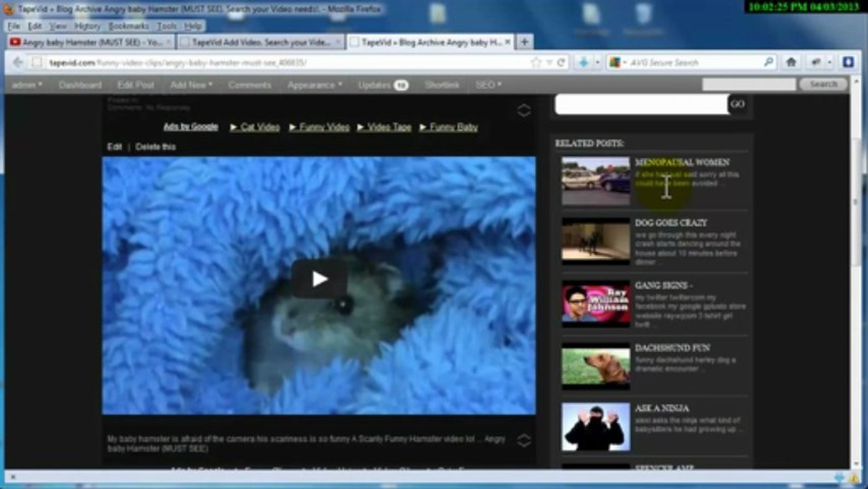Click the page identity icon in URL bar

coord(37,62)
